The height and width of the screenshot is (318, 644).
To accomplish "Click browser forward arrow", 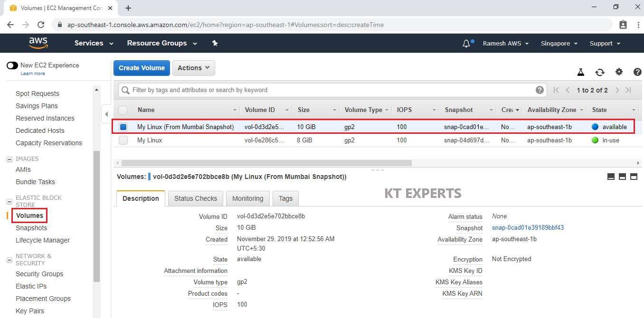I will point(26,25).
